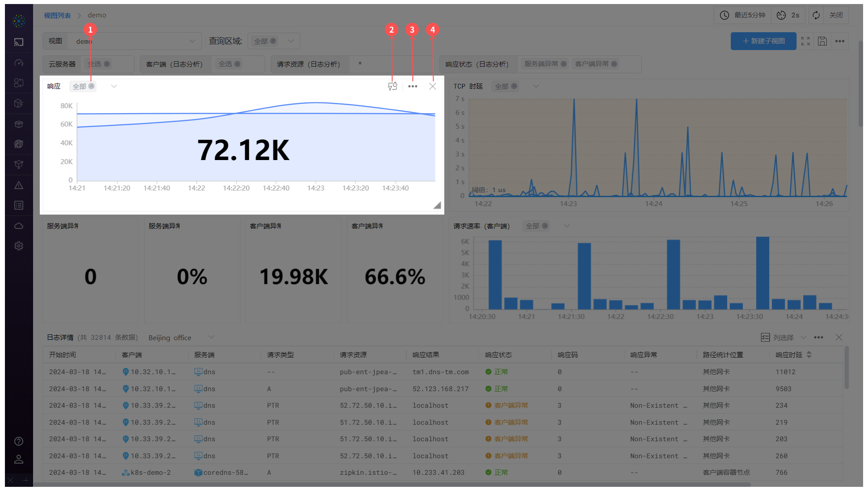Open the 最近5分钟 time range selector
868x494 pixels.
[x=742, y=15]
